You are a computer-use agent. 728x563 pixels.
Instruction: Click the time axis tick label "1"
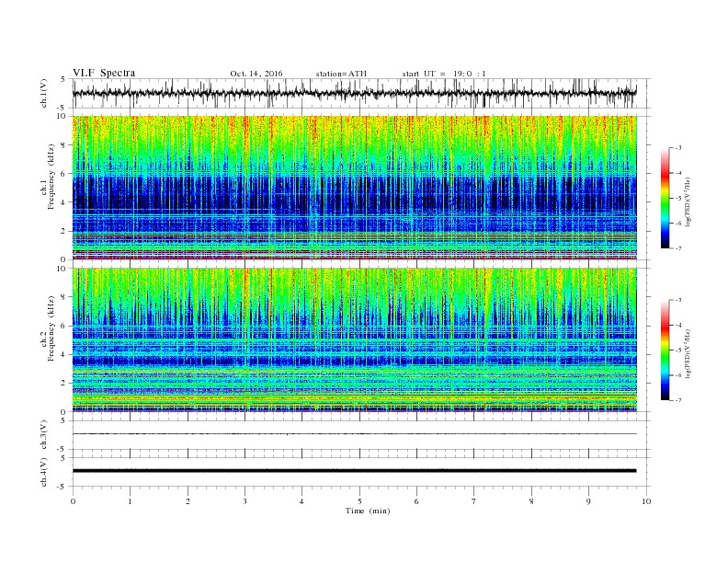(131, 501)
